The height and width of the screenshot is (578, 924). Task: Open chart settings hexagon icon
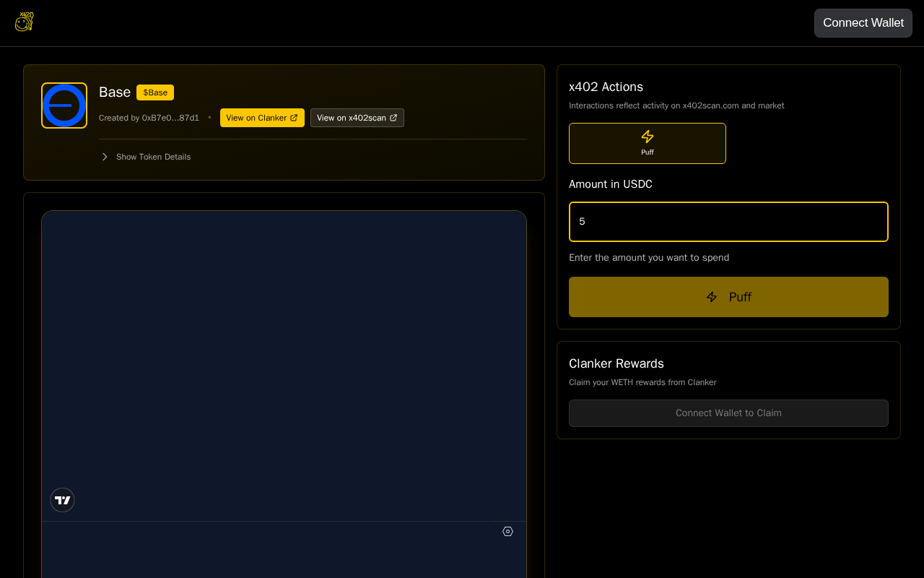(507, 532)
